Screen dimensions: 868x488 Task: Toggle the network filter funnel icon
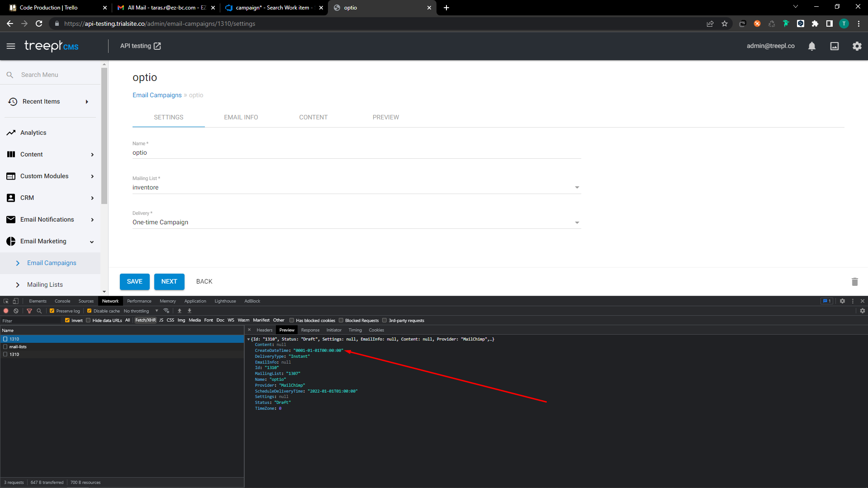point(29,311)
